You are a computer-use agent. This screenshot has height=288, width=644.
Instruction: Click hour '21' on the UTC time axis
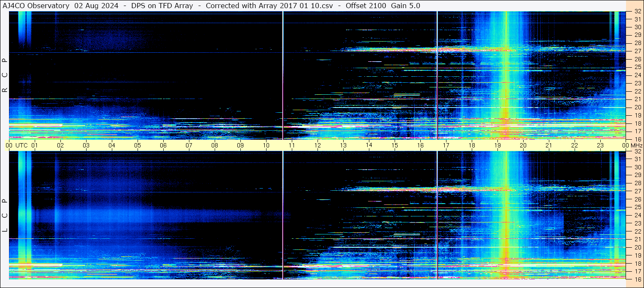pyautogui.click(x=549, y=145)
